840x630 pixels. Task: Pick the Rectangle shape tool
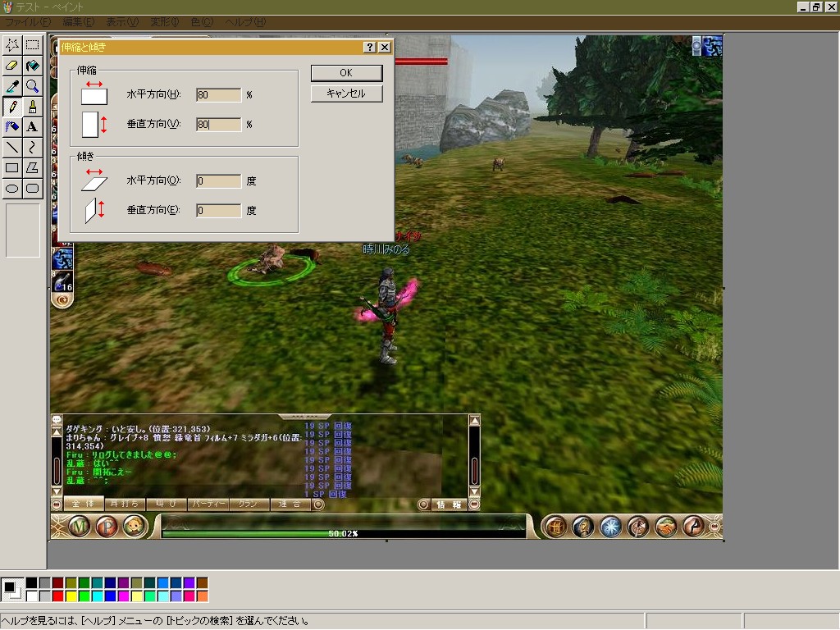point(12,168)
